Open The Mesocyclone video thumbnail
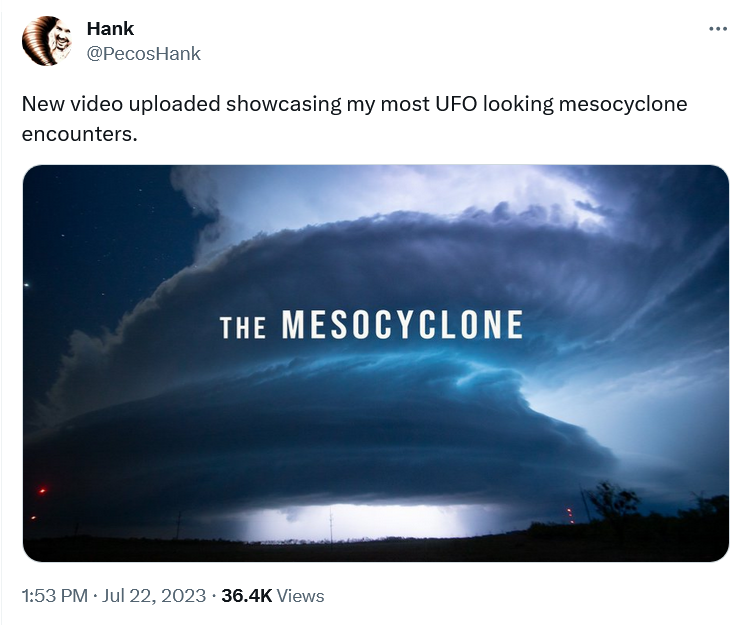The image size is (748, 625). point(376,363)
